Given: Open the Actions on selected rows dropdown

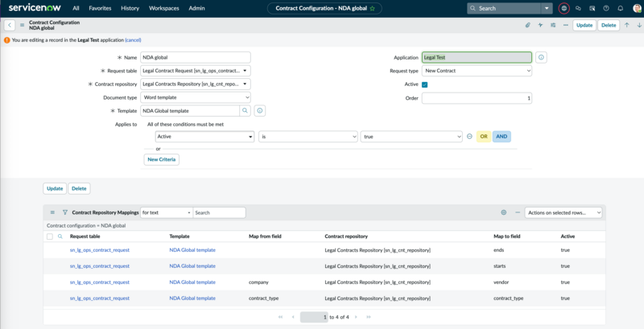Looking at the screenshot, I should pyautogui.click(x=563, y=212).
